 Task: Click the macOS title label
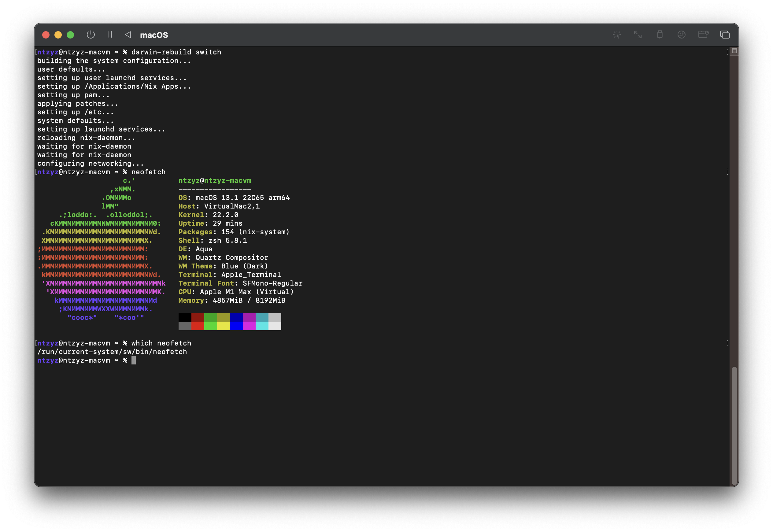coord(154,35)
